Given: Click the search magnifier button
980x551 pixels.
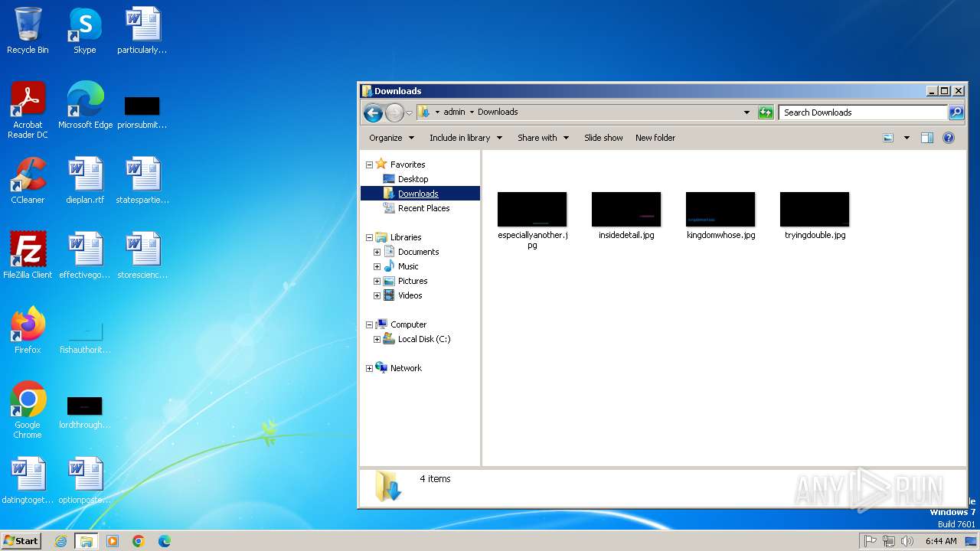Looking at the screenshot, I should [x=956, y=112].
